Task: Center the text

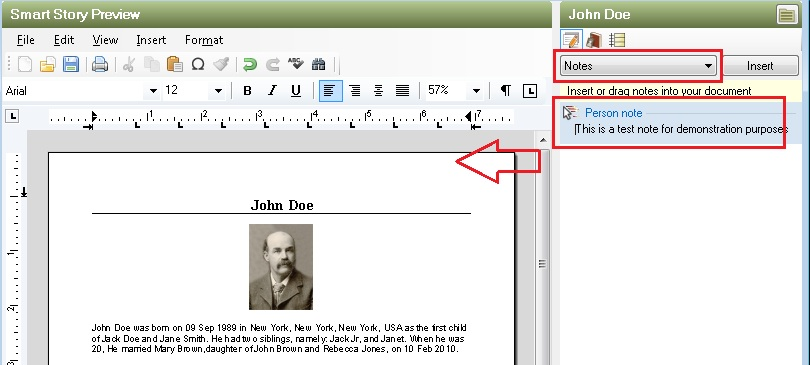Action: coord(379,91)
